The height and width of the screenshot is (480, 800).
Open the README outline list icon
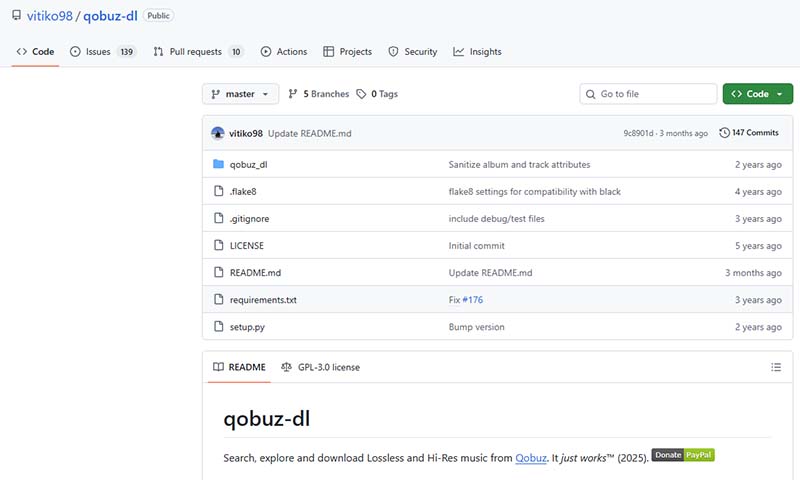click(775, 367)
